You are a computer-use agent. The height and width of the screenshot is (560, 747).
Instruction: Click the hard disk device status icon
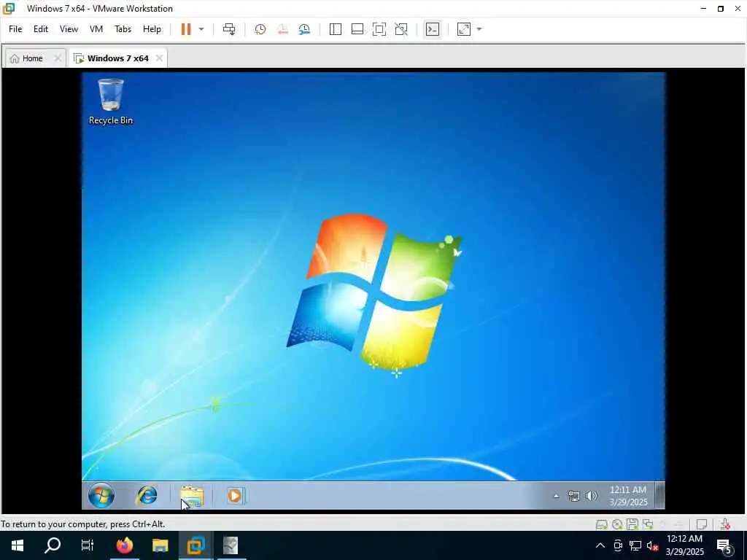[602, 524]
